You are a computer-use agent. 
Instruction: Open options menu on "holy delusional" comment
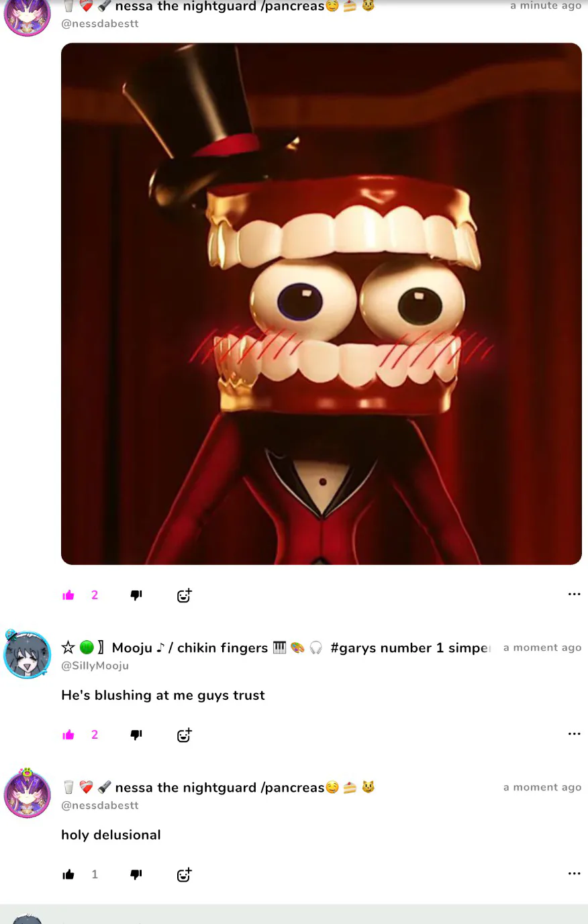click(x=574, y=874)
